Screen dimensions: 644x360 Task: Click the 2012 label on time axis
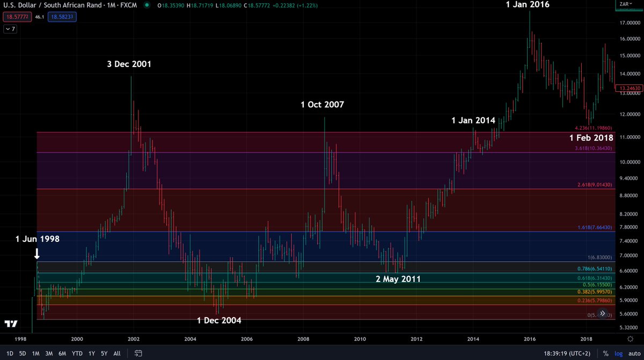pyautogui.click(x=416, y=339)
